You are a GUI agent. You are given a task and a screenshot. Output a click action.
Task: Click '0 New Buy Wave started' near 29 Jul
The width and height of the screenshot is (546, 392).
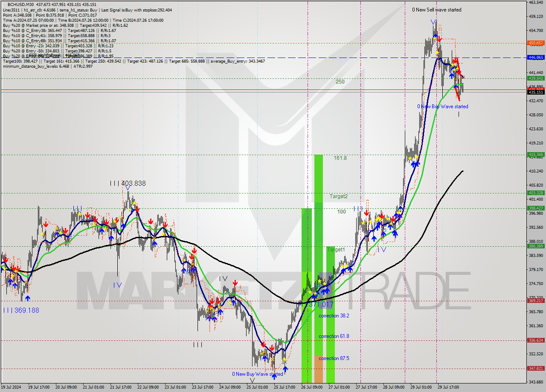coord(442,107)
